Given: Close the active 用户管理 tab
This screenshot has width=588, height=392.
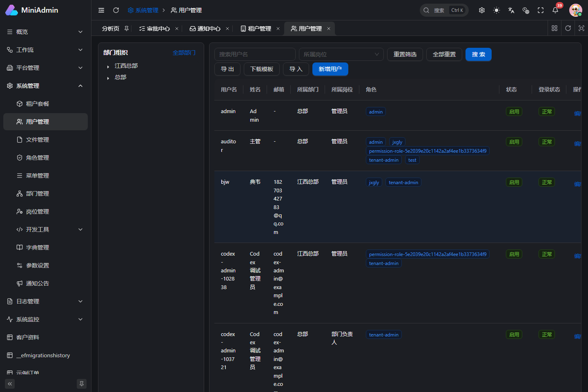Looking at the screenshot, I should [x=329, y=29].
